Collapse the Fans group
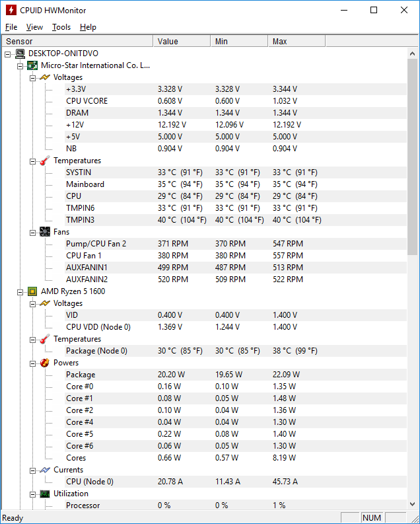The image size is (420, 524). [x=32, y=233]
